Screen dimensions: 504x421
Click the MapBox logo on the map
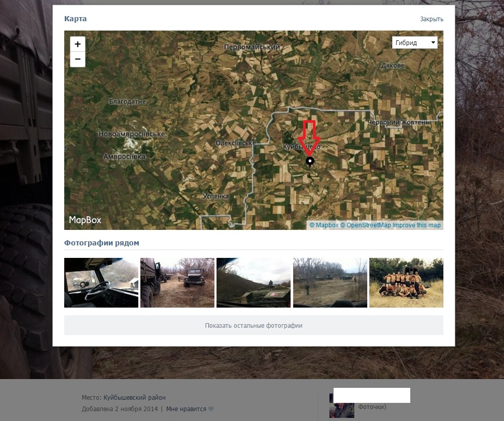point(85,220)
